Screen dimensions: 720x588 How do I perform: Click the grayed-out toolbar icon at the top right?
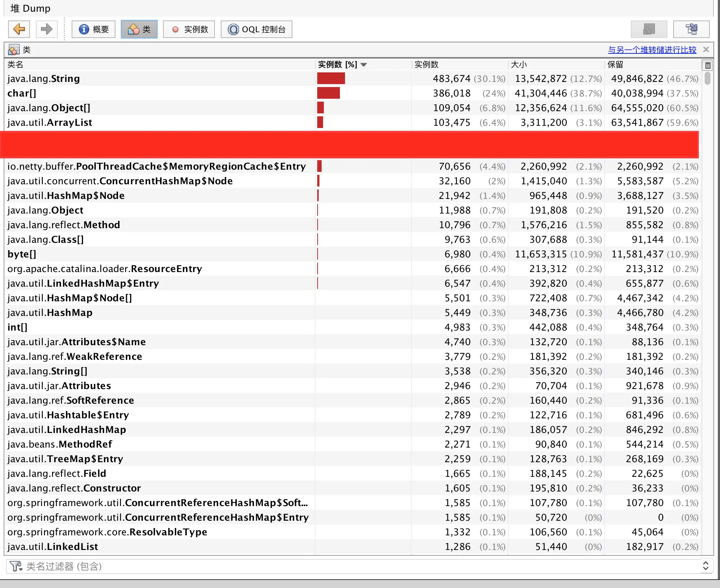[x=649, y=29]
